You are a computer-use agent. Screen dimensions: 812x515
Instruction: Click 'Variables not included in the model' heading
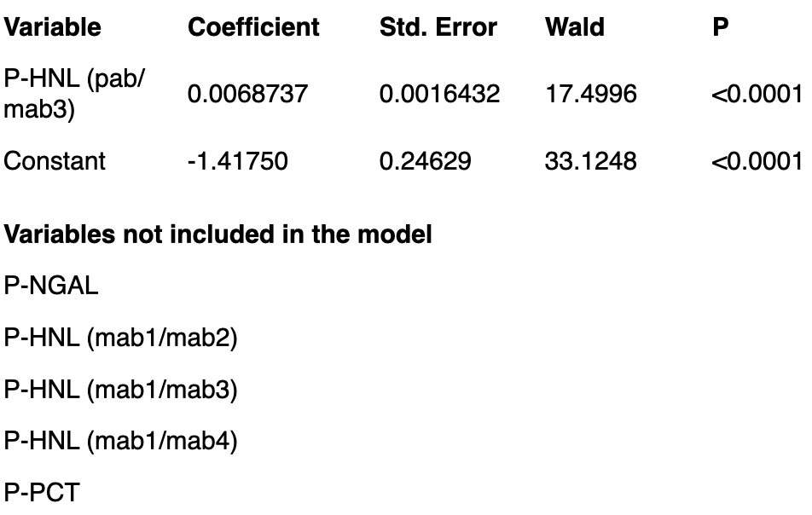pyautogui.click(x=217, y=234)
